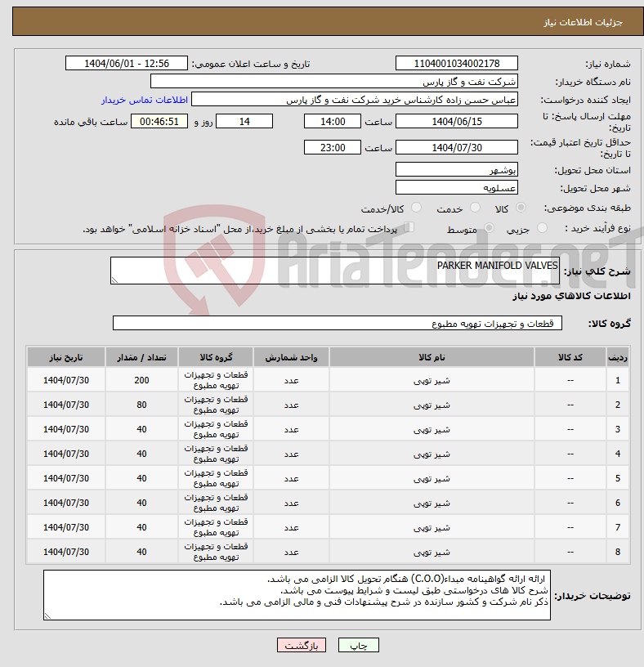
Task: Click the چاپ print button
Action: click(x=358, y=645)
